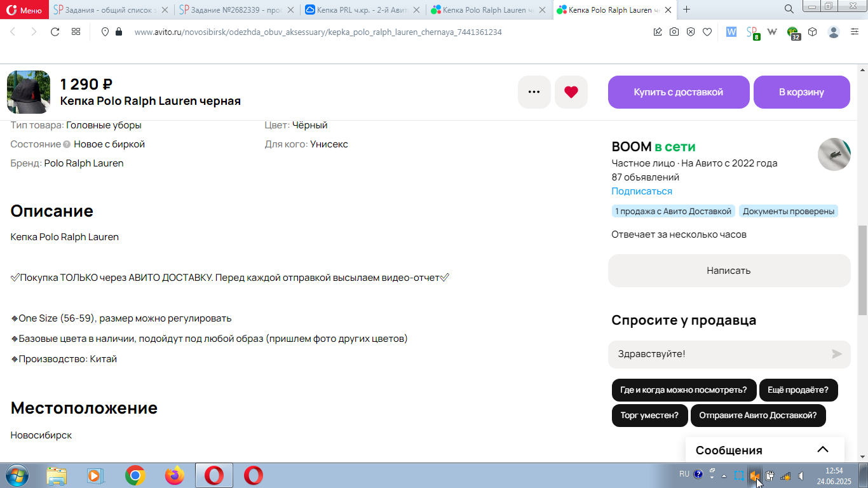Open the blue W extension
The height and width of the screenshot is (488, 868).
click(x=731, y=32)
